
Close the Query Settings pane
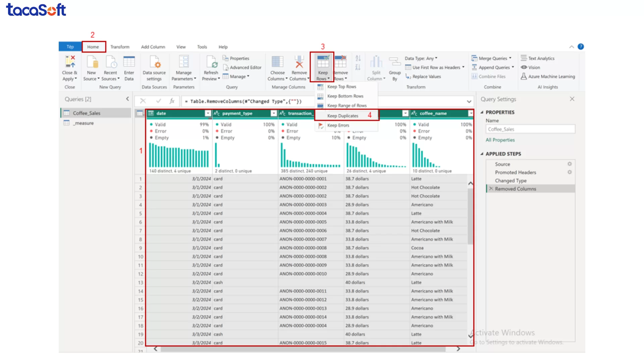[572, 99]
